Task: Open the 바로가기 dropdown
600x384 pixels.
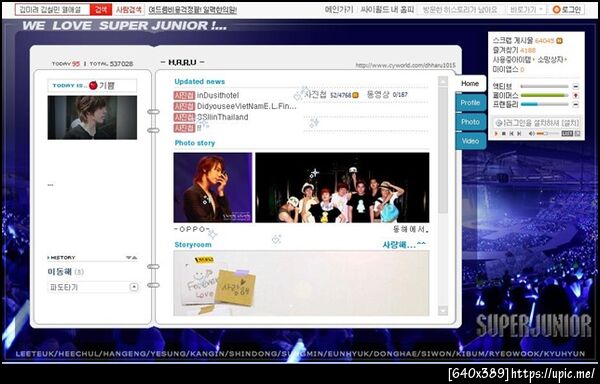Action: pos(526,10)
